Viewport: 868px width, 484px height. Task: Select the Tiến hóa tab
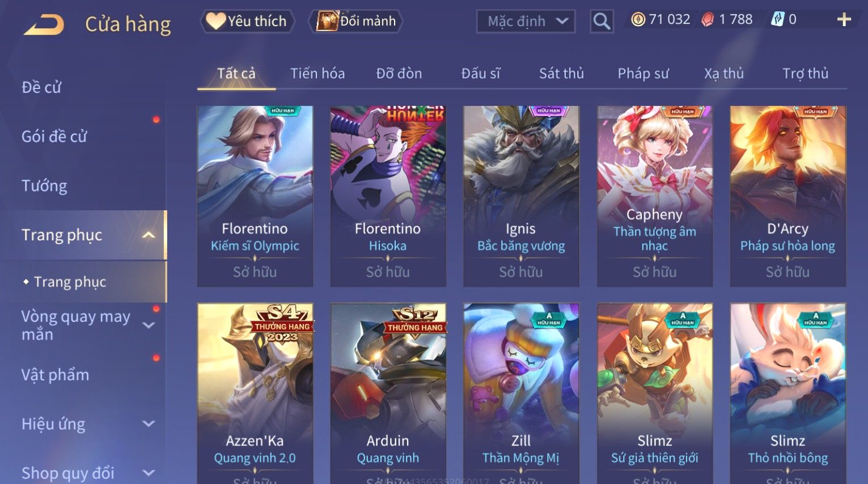pyautogui.click(x=317, y=73)
